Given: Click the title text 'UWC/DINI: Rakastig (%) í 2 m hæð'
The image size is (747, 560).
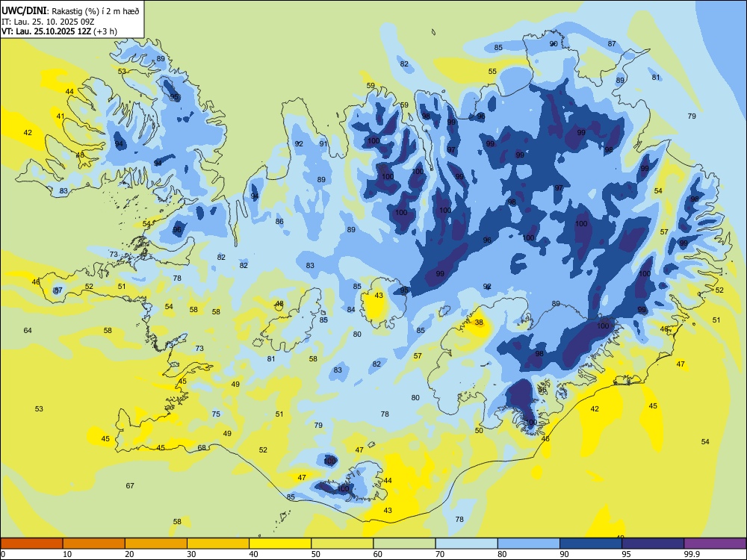Looking at the screenshot, I should coord(70,10).
